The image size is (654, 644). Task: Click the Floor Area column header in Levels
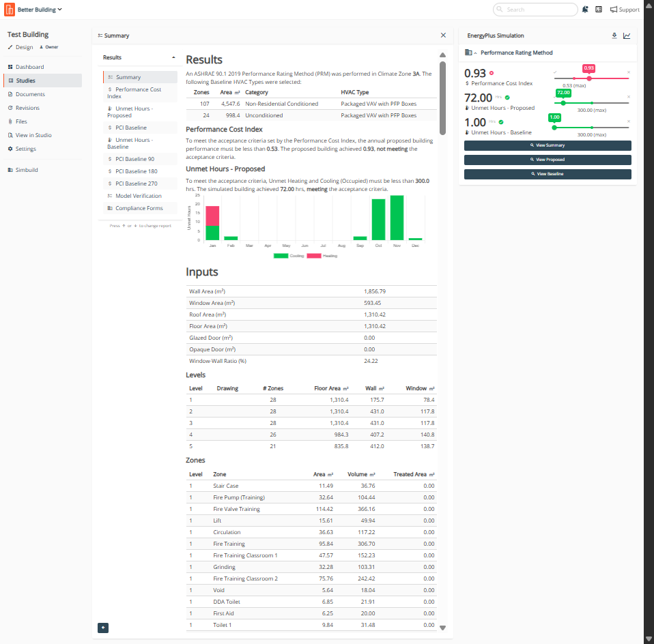pos(331,388)
